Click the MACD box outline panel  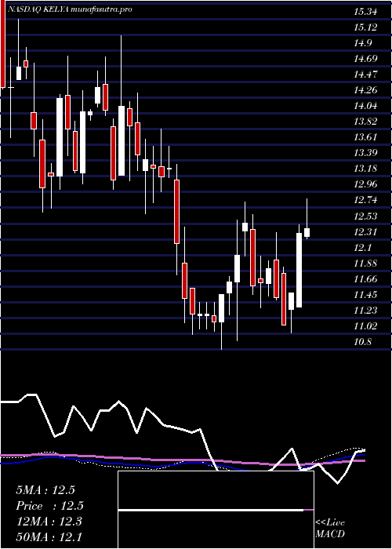tap(216, 510)
